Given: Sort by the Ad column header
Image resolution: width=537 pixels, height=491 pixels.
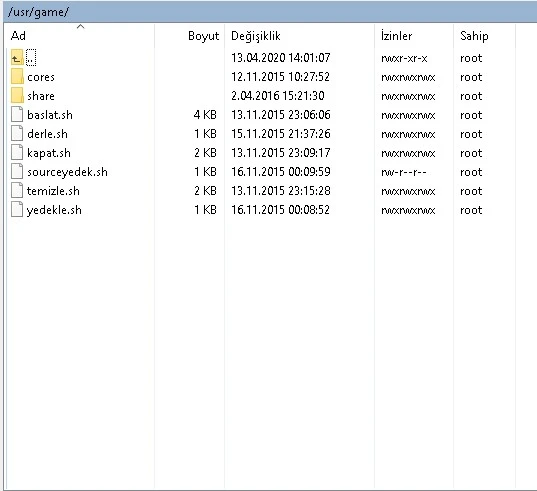Looking at the screenshot, I should 79,36.
